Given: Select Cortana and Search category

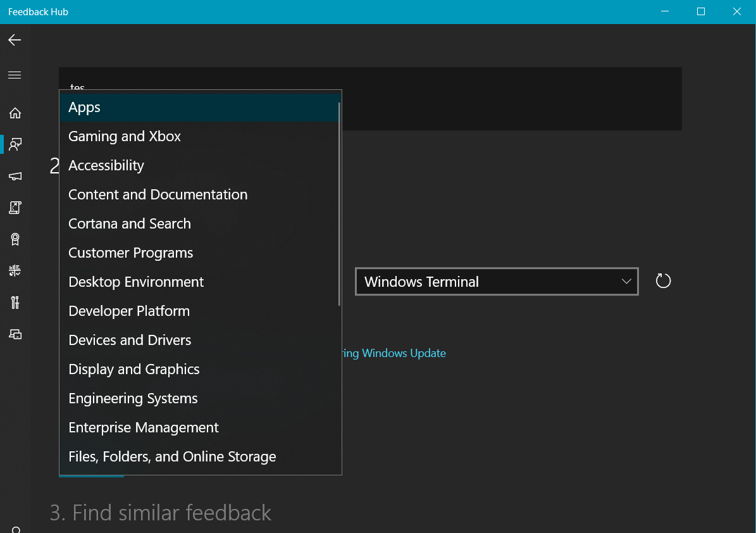Looking at the screenshot, I should (199, 223).
